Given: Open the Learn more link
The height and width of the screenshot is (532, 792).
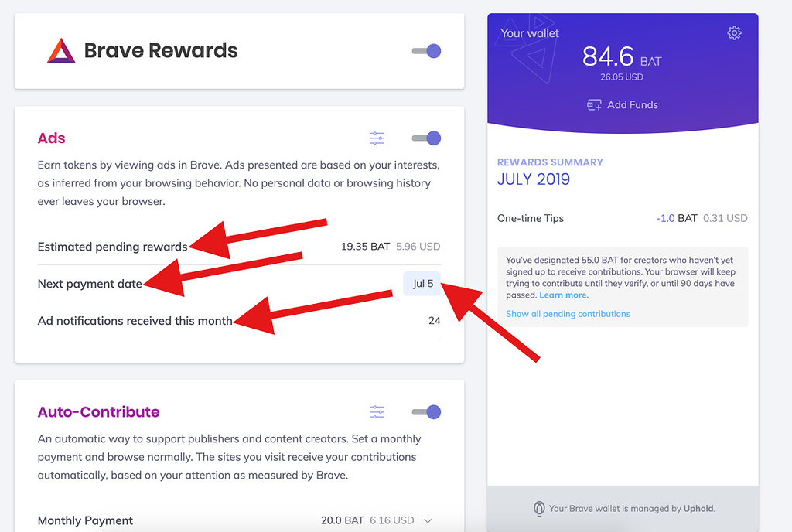Looking at the screenshot, I should point(564,294).
